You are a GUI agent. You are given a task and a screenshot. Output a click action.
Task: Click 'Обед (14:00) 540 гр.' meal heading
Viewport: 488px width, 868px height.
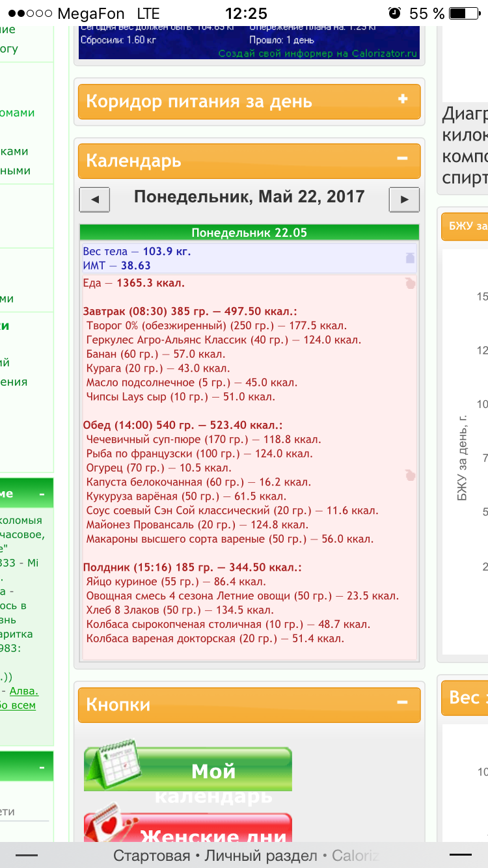(183, 425)
